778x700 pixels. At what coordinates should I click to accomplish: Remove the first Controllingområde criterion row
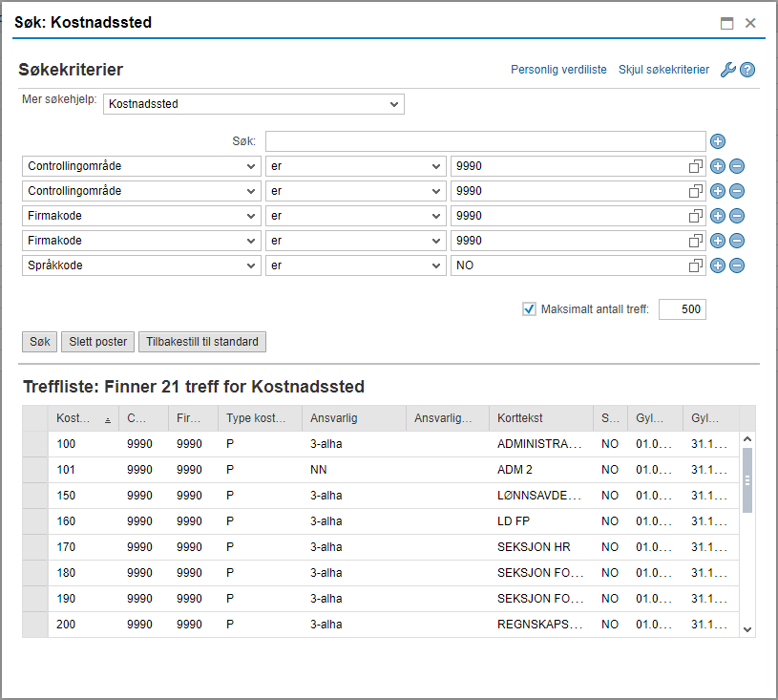click(737, 166)
